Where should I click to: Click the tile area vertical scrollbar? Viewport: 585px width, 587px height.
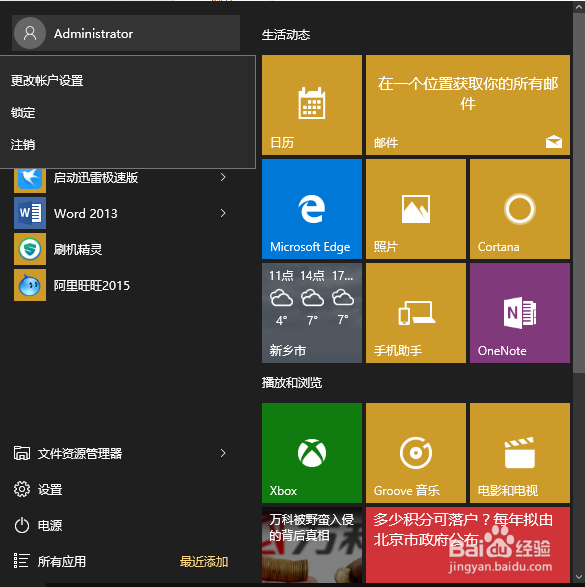point(579,193)
